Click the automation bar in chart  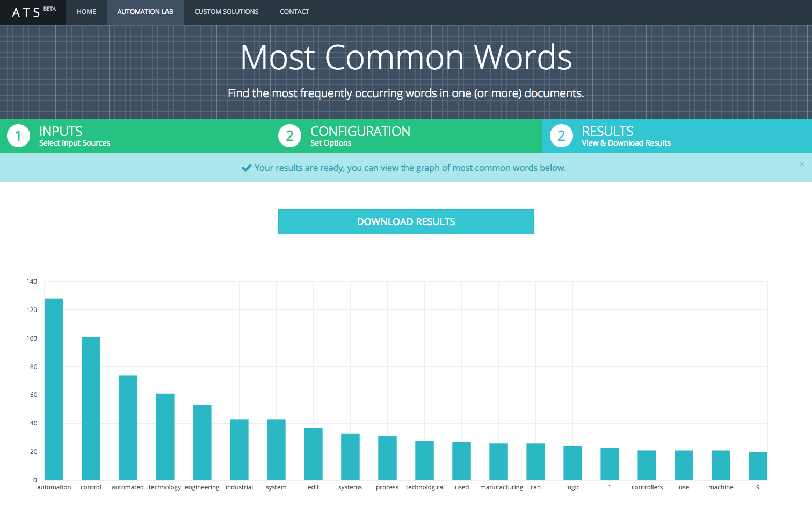click(54, 389)
